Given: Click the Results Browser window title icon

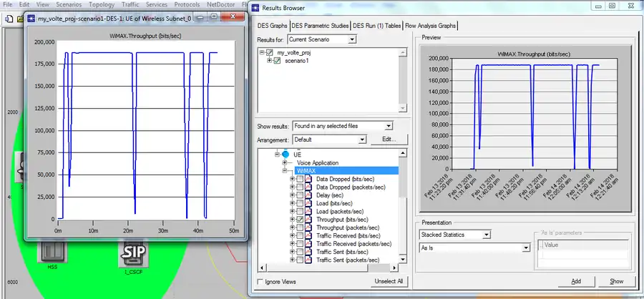Looking at the screenshot, I should pyautogui.click(x=255, y=8).
